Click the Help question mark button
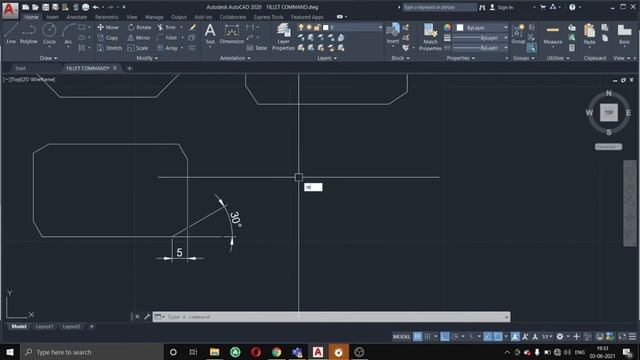The height and width of the screenshot is (360, 640). 572,7
